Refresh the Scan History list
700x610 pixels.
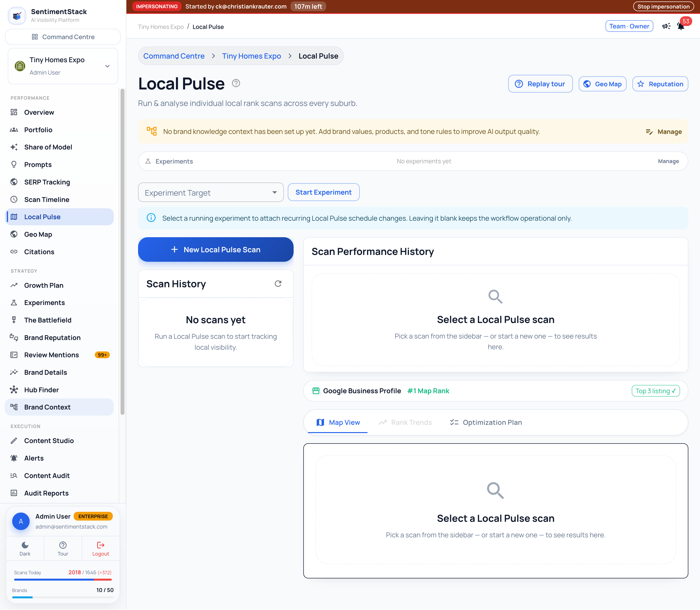[278, 284]
